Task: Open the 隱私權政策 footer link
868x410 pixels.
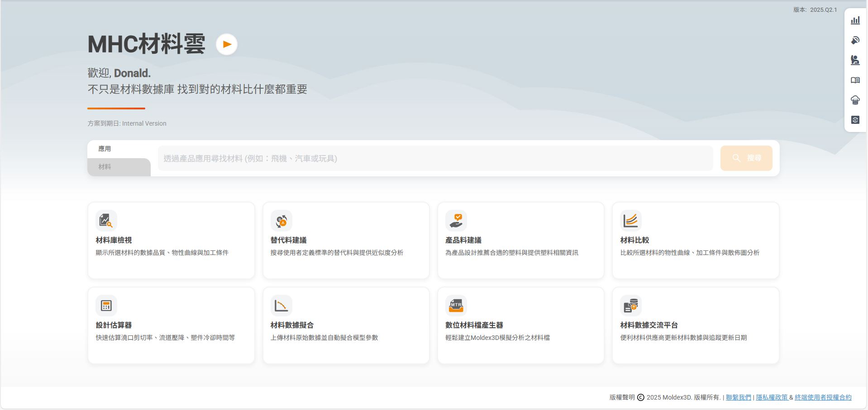Action: (x=772, y=397)
